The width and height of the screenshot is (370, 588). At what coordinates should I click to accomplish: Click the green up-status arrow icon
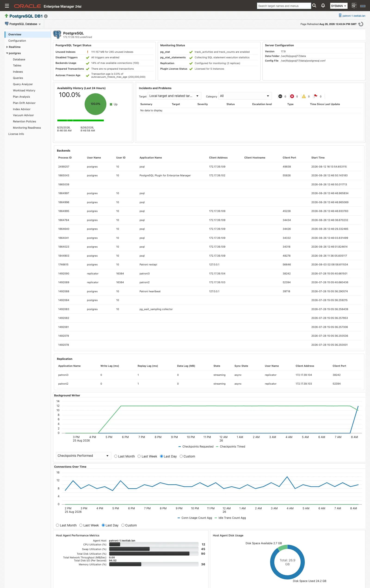6,16
